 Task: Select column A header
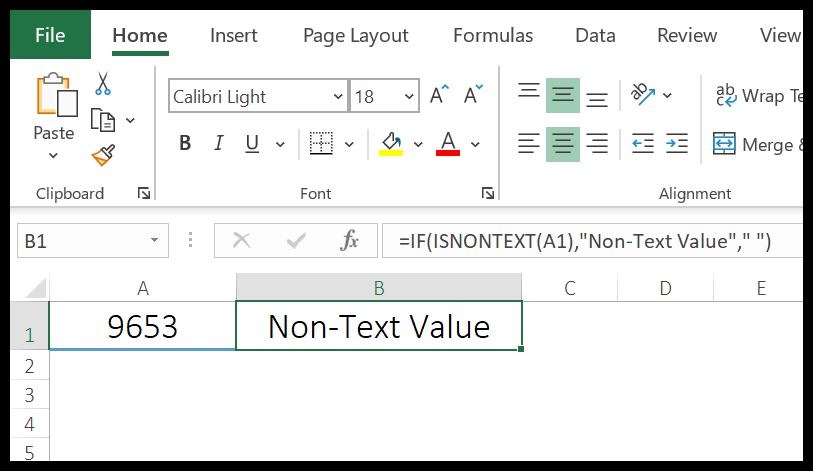pyautogui.click(x=143, y=288)
